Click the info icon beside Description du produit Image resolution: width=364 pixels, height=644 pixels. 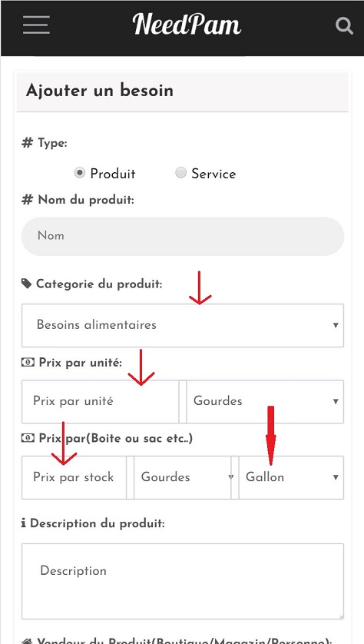point(23,523)
